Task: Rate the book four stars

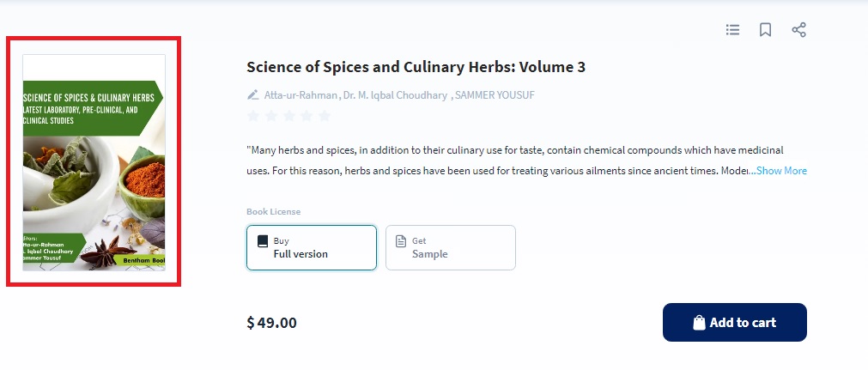Action: [x=307, y=116]
